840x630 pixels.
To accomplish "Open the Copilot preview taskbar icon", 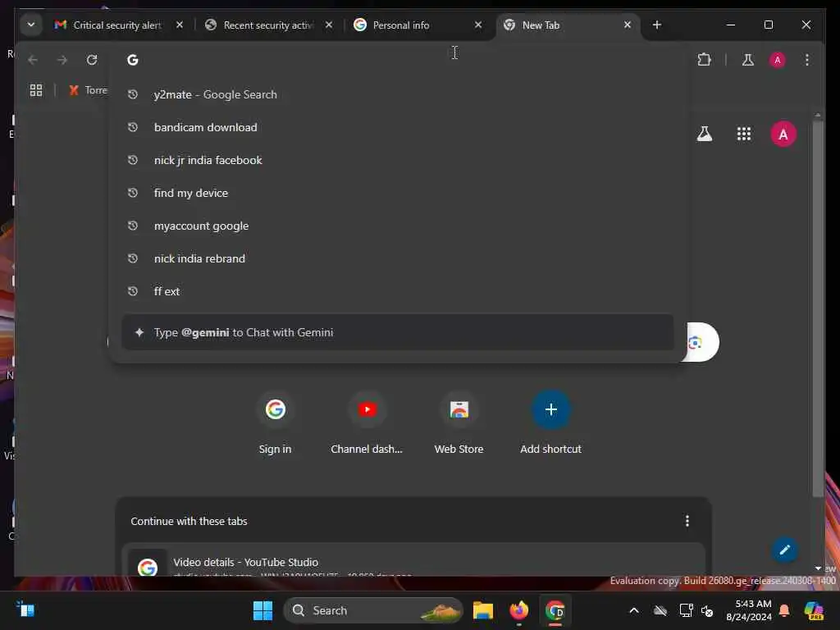I will point(813,610).
